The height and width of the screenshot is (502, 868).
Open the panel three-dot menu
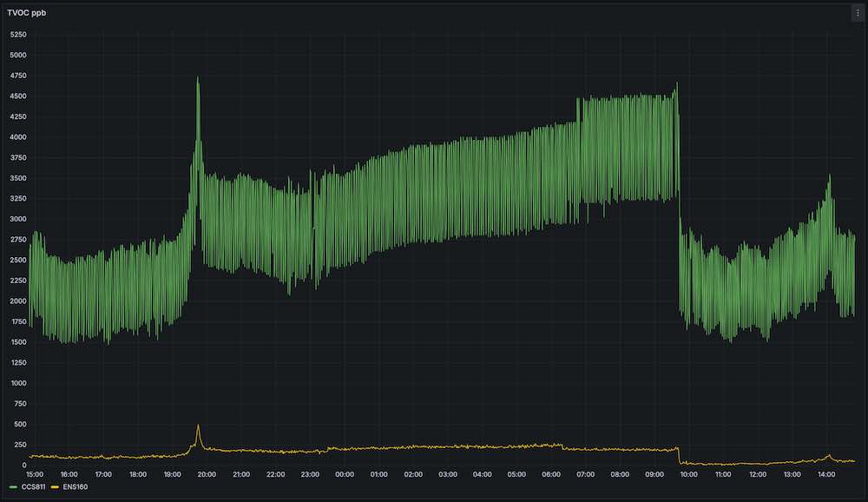(x=858, y=13)
